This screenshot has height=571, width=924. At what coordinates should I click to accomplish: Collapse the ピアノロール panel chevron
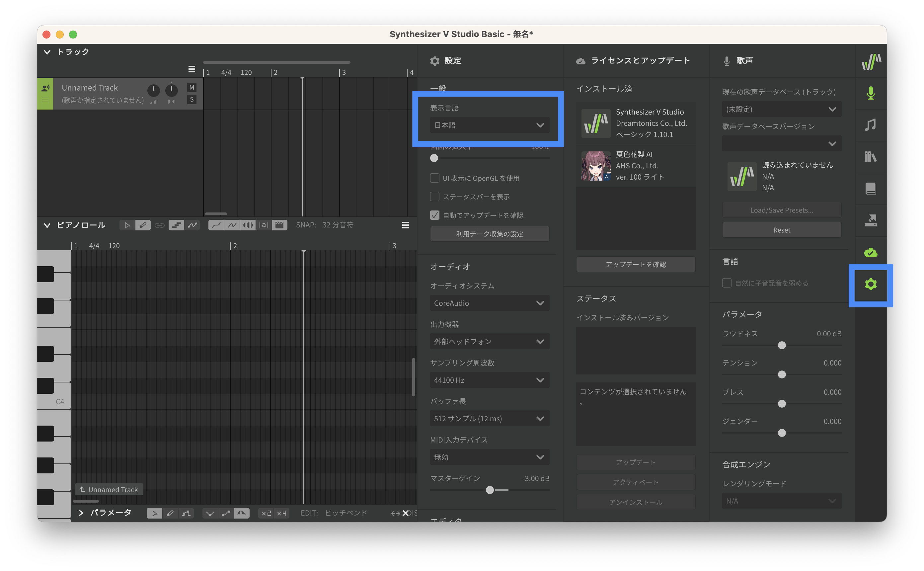coord(47,225)
